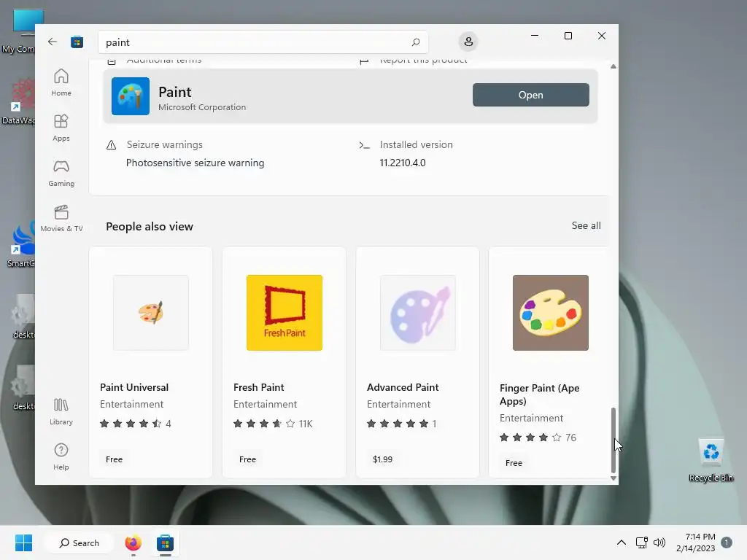Go back with the Store back arrow
The height and width of the screenshot is (560, 747).
[x=53, y=42]
